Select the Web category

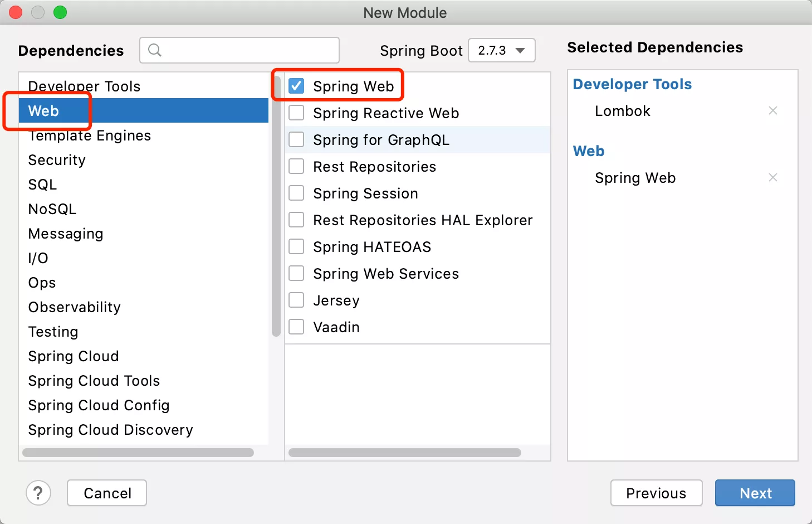coord(144,111)
